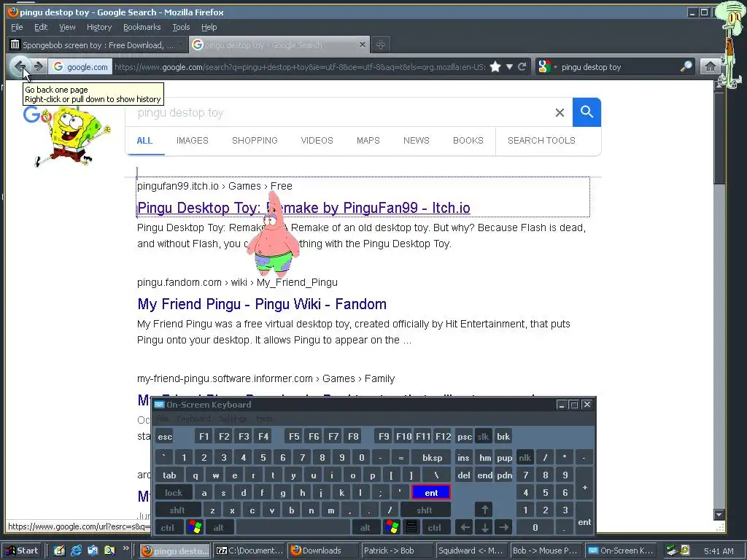Click the Firefox back arrow button
The image size is (747, 560).
point(20,66)
